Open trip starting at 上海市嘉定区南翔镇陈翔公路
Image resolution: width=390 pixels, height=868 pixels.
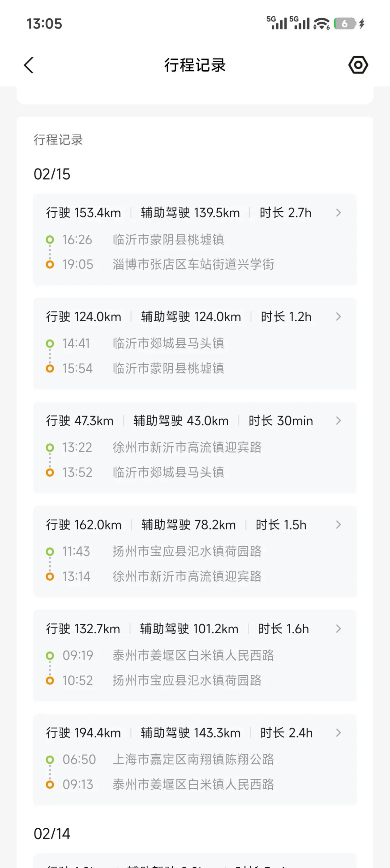193,759
